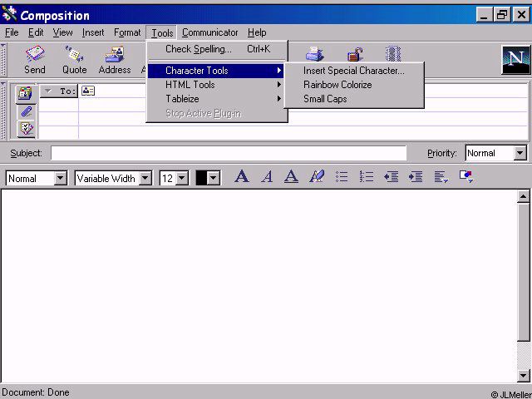This screenshot has height=399, width=532.
Task: Select Character Tools menu item
Action: (216, 71)
